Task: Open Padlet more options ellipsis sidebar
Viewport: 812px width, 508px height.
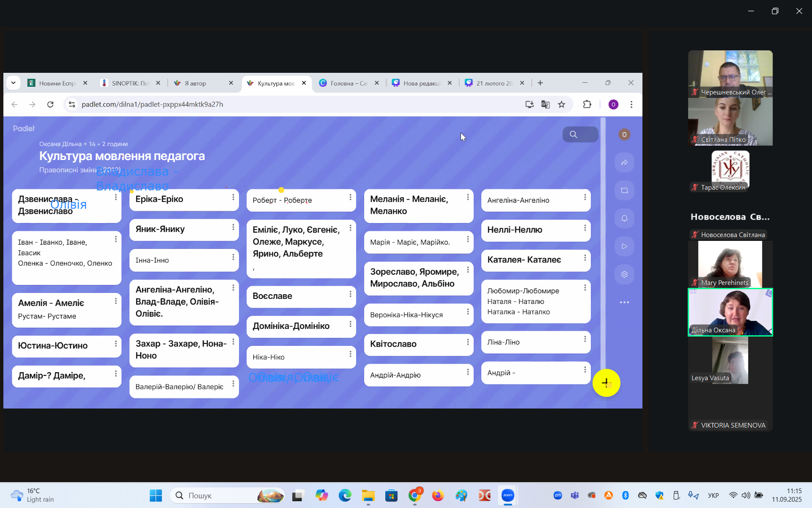Action: click(624, 302)
